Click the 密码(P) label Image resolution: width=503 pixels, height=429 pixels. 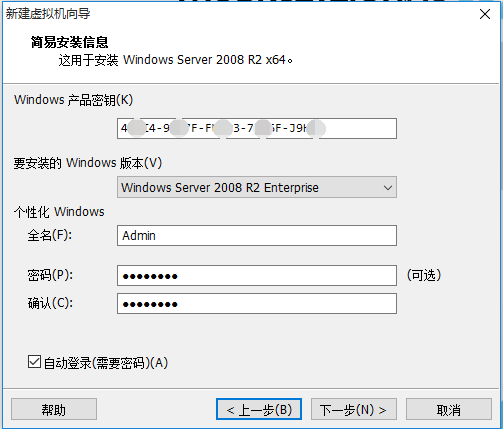pyautogui.click(x=50, y=275)
